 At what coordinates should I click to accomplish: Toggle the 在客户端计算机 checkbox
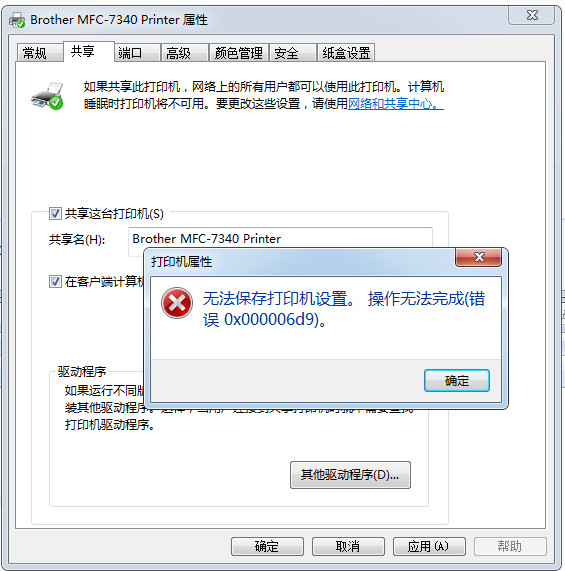(55, 281)
